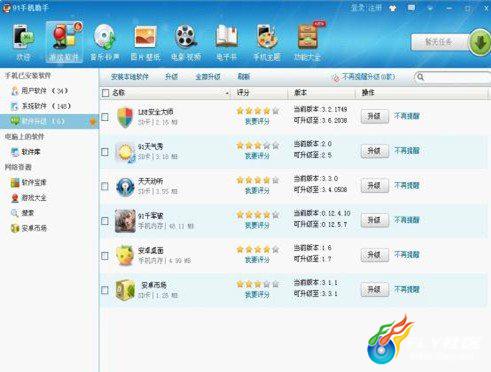Click 我要评分 under 91天气秀 stars

tap(257, 156)
